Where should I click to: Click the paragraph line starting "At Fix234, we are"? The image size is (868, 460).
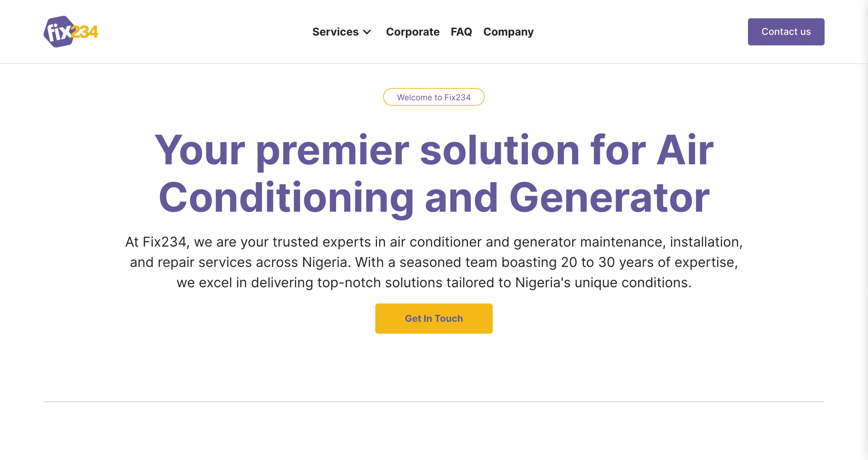click(434, 242)
